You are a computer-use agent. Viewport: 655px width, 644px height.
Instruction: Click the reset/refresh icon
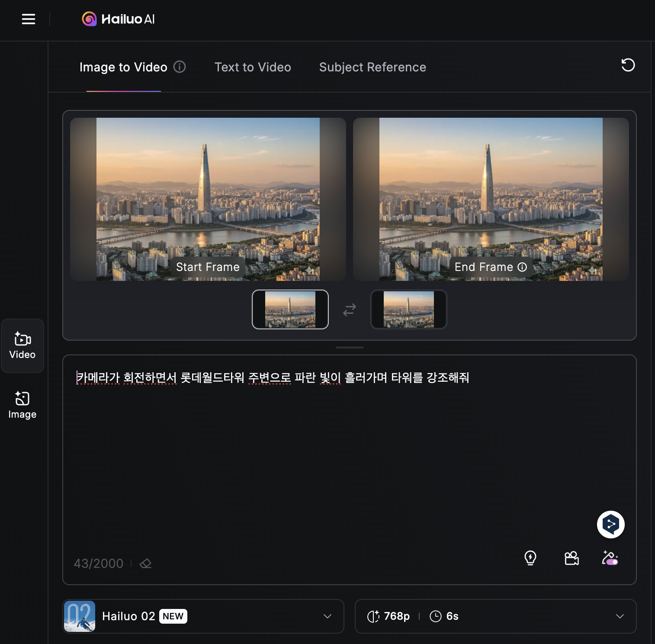628,65
